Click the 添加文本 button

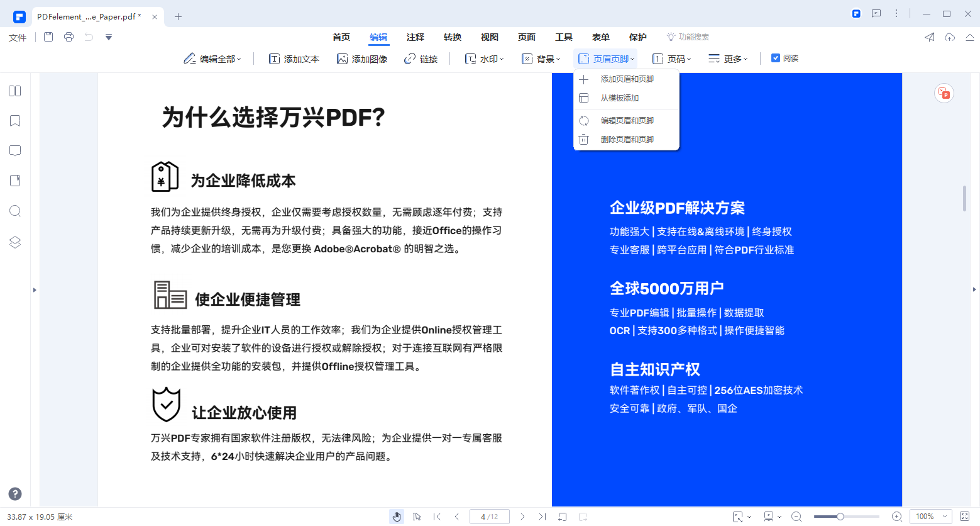(x=294, y=58)
